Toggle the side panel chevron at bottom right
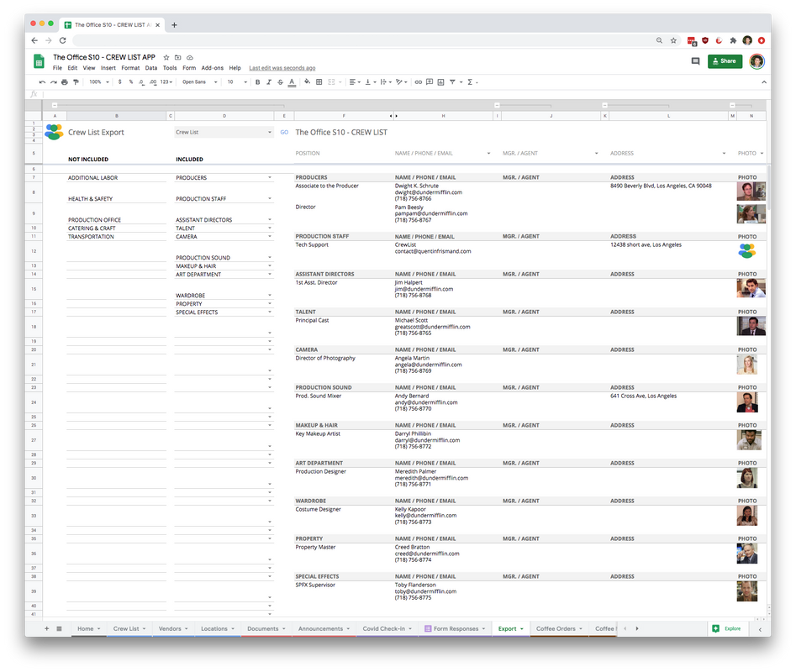The image size is (796, 672). coord(760,629)
